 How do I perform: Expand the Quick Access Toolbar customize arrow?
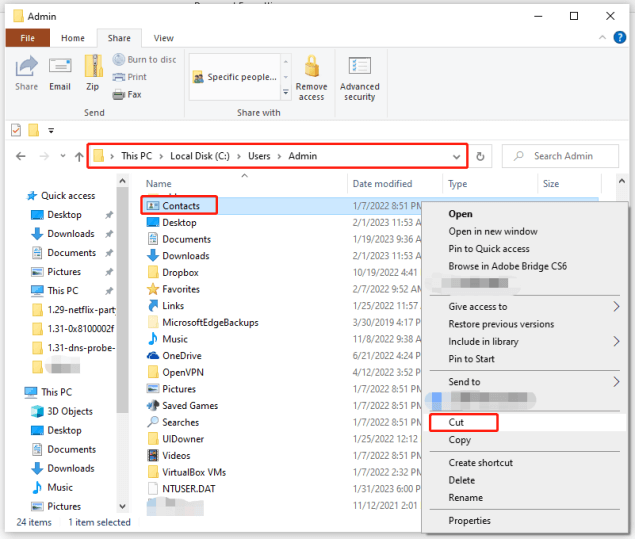tap(50, 130)
